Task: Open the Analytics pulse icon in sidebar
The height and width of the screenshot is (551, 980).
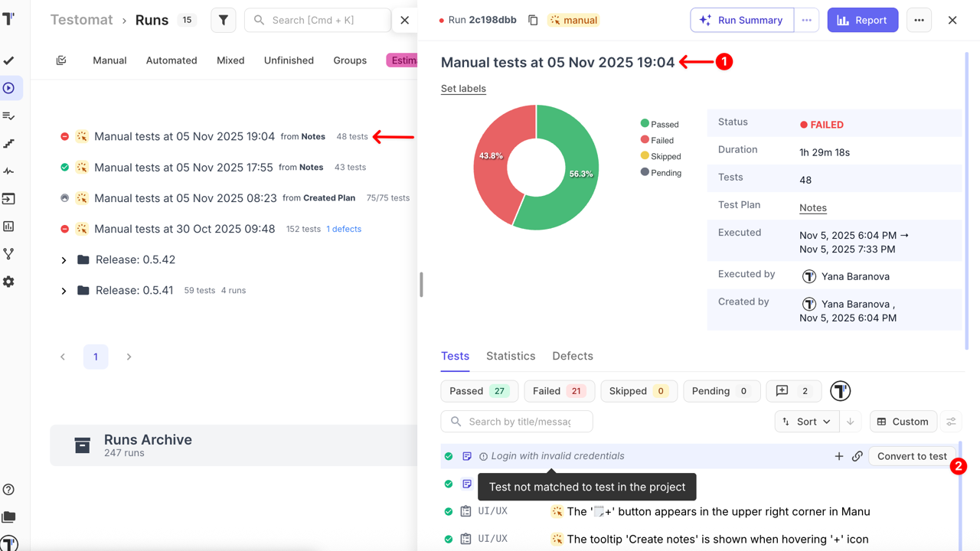Action: pyautogui.click(x=9, y=171)
